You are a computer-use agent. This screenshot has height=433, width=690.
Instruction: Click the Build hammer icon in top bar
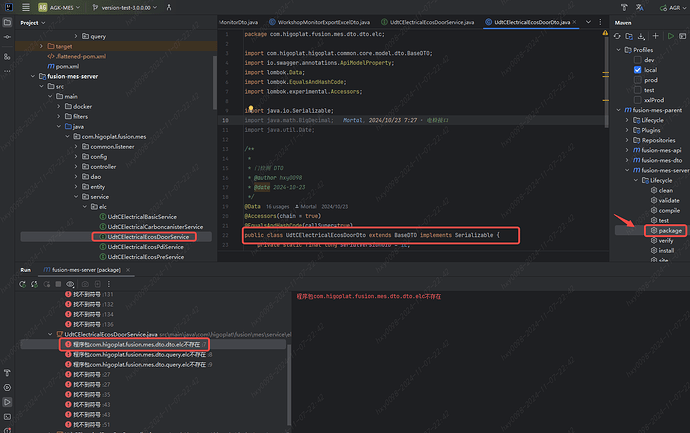[624, 7]
